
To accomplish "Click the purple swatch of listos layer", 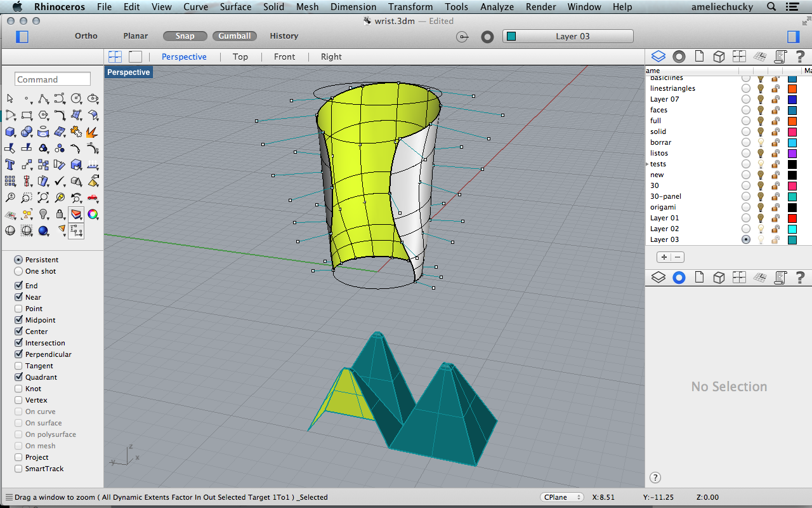I will pos(792,153).
